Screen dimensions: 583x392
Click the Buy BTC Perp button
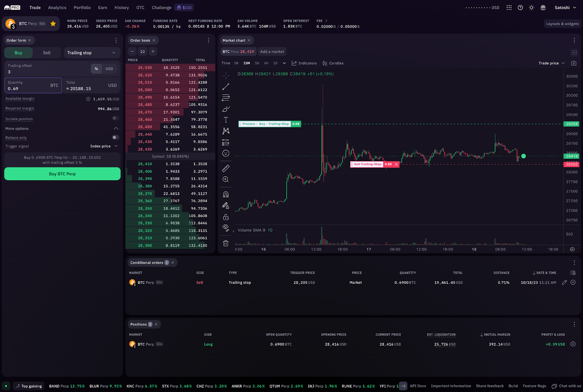point(62,174)
